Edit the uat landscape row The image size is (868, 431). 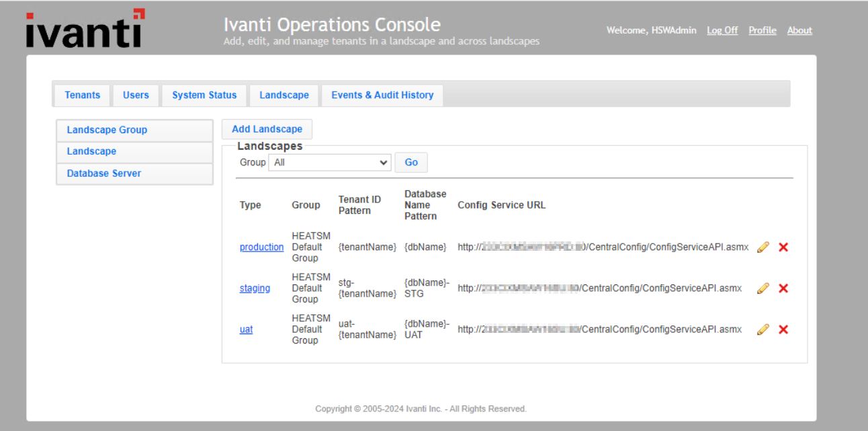click(763, 329)
